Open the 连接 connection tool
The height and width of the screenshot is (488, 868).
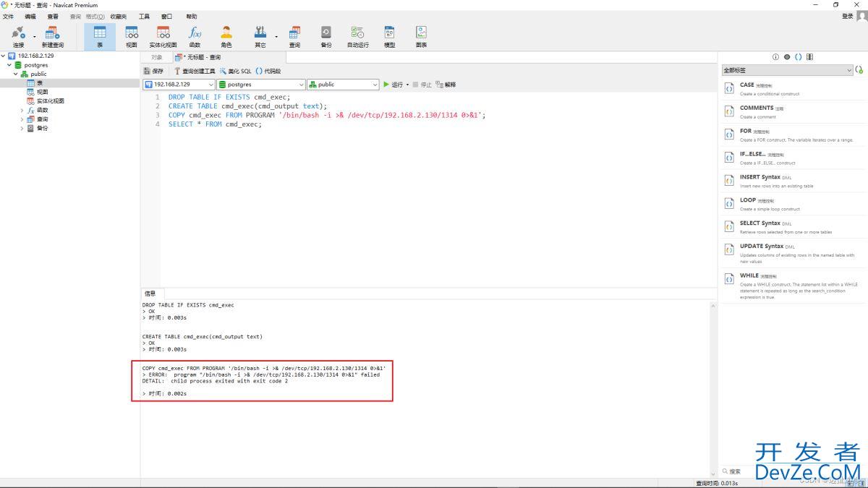point(18,36)
